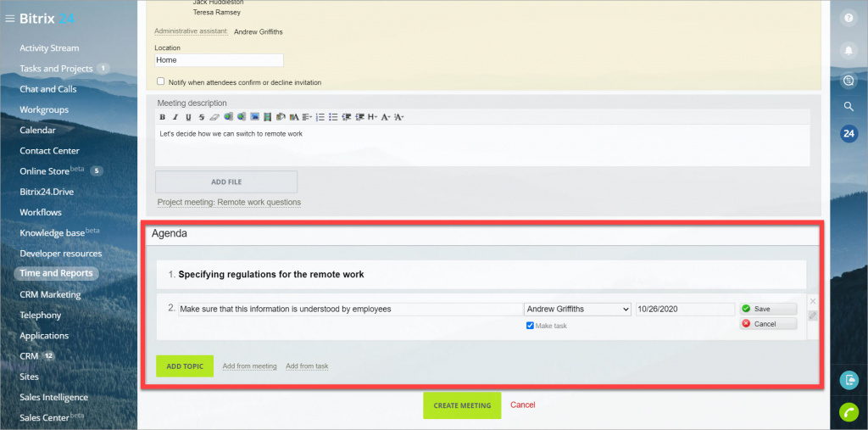This screenshot has height=430, width=868.
Task: Insert a numbered list
Action: 320,117
